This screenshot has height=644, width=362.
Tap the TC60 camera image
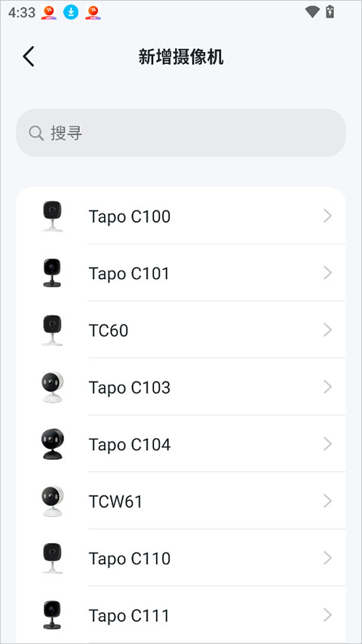point(52,330)
